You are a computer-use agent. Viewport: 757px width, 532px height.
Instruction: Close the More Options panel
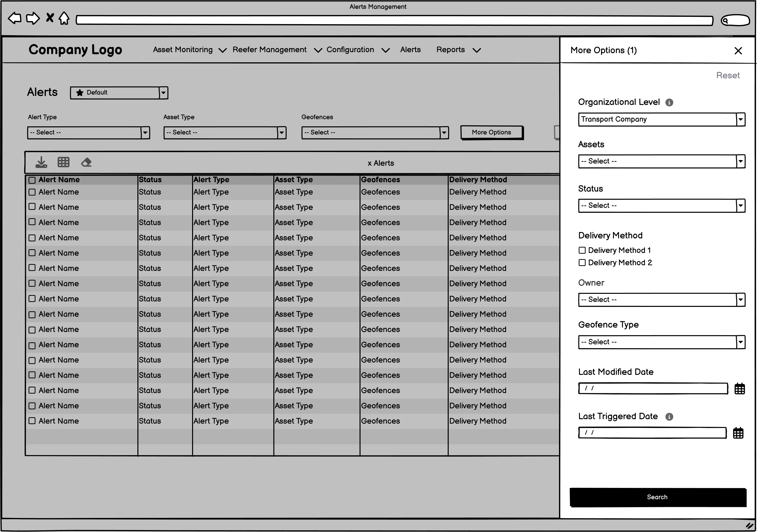click(738, 51)
